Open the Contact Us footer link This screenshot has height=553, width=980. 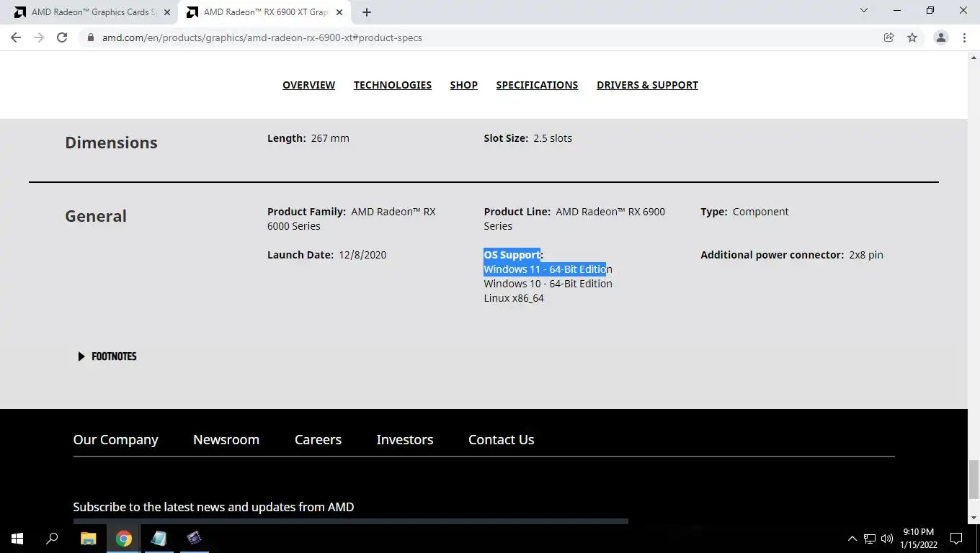[502, 439]
